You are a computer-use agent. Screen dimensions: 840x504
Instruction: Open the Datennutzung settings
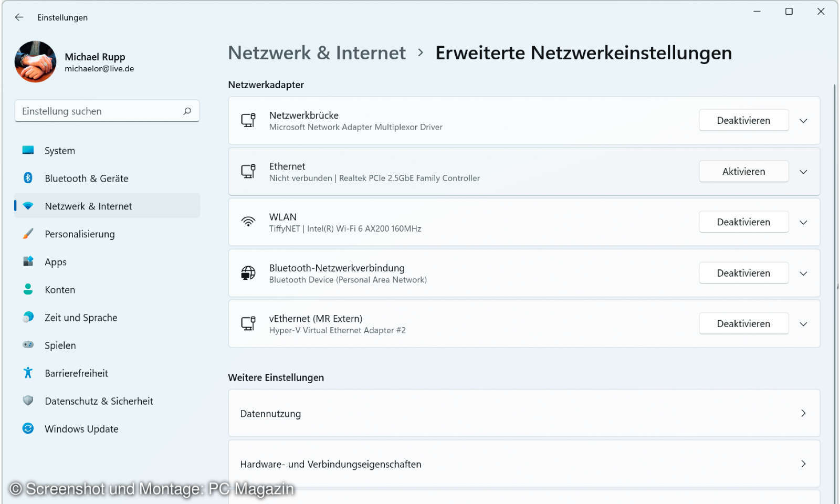pyautogui.click(x=524, y=413)
